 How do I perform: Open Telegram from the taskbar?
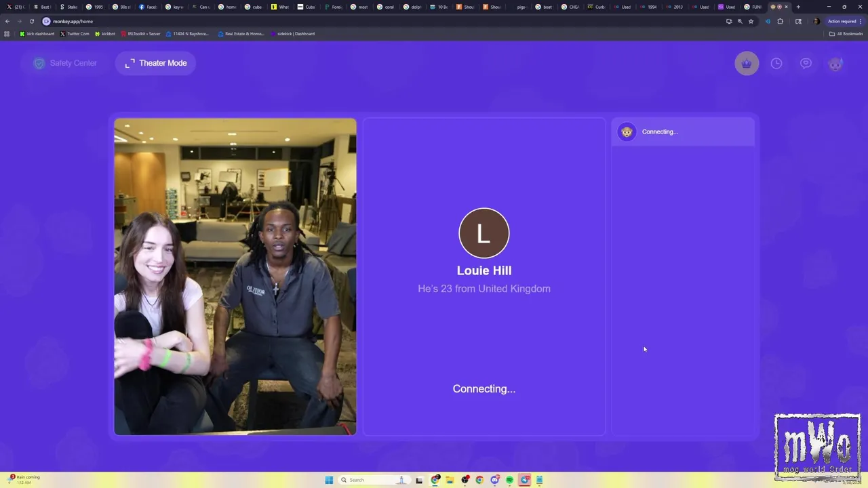tap(525, 480)
